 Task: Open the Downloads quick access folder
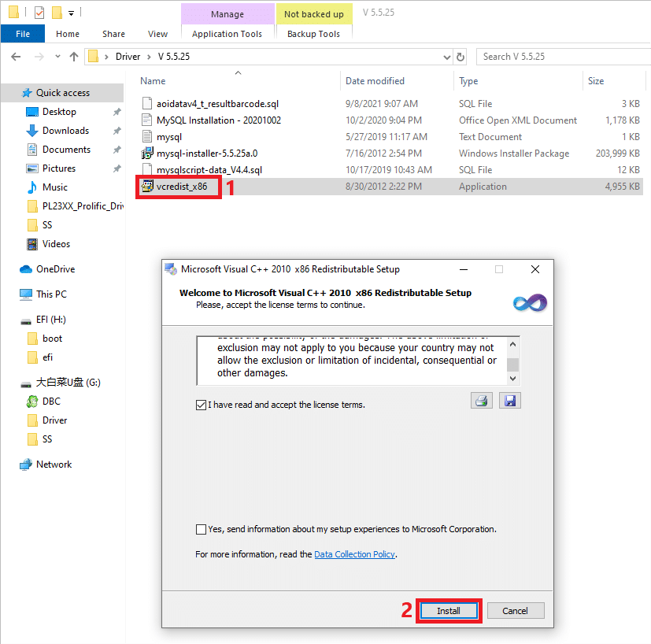(57, 131)
